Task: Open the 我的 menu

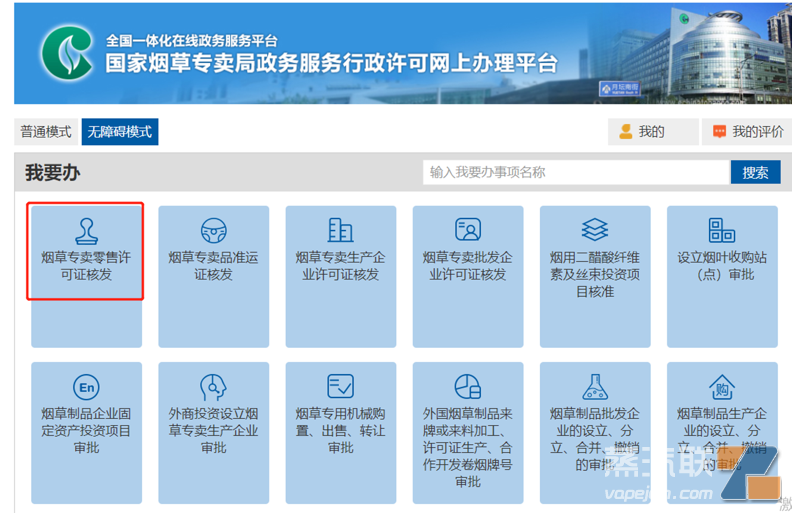Action: (653, 132)
